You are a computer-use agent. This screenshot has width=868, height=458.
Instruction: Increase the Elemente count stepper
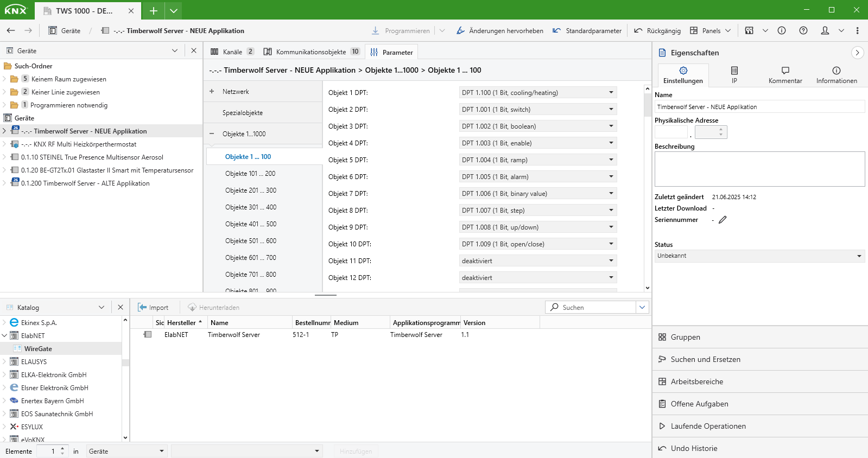pyautogui.click(x=62, y=449)
